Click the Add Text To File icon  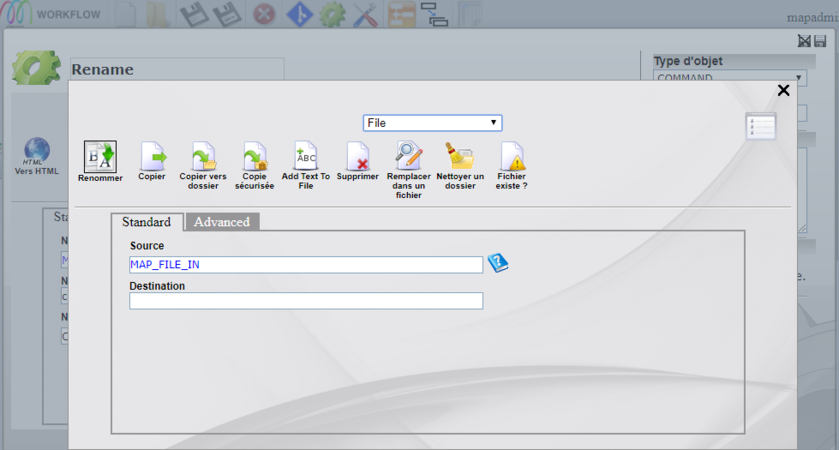(306, 156)
